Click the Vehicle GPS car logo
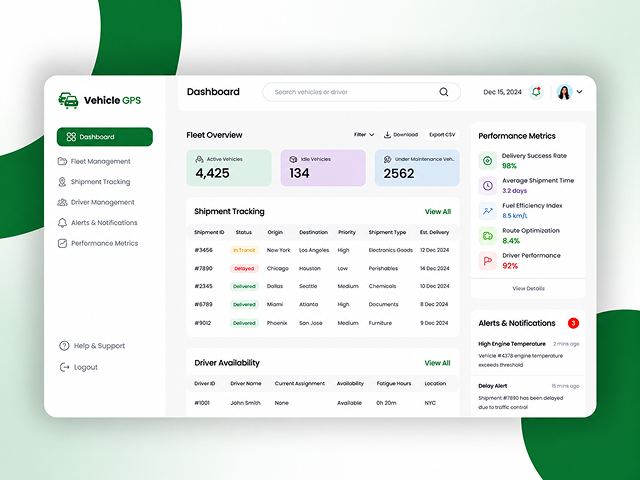The height and width of the screenshot is (480, 640). (x=68, y=100)
